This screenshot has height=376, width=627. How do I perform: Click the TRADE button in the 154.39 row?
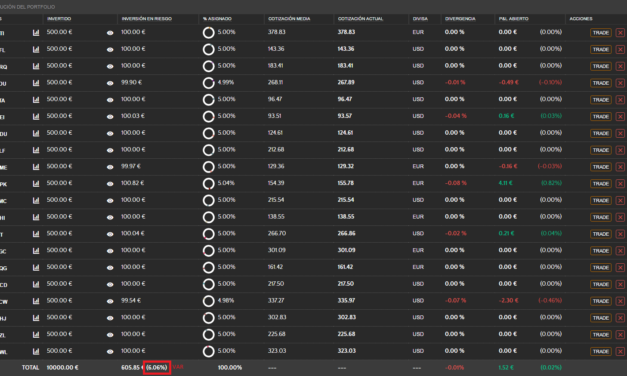tap(601, 184)
